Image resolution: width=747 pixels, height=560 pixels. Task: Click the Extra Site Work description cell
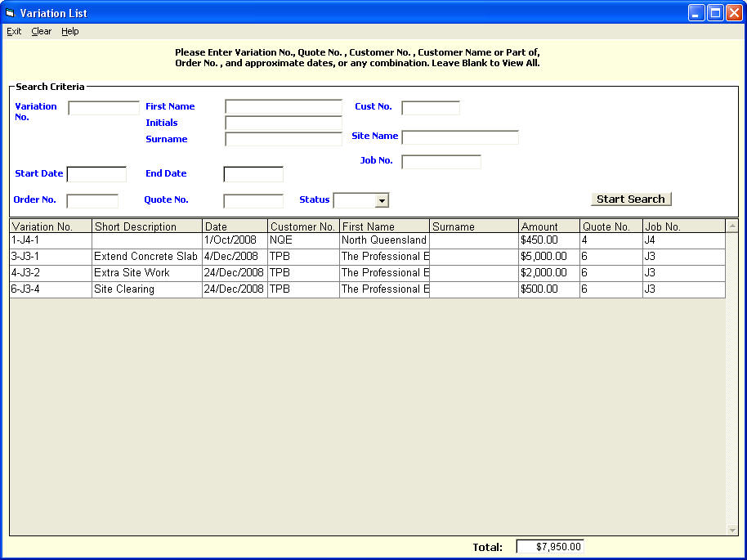(147, 273)
